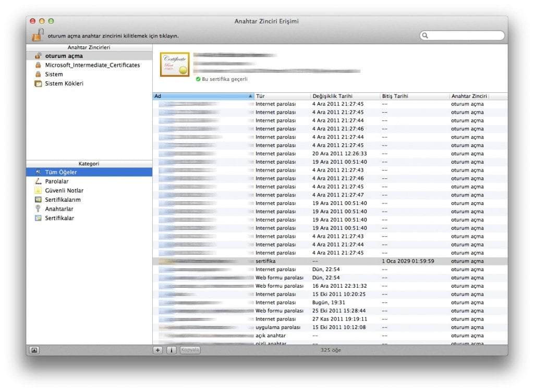Select the Anahtarlar category
Image resolution: width=534 pixels, height=392 pixels.
click(x=59, y=209)
